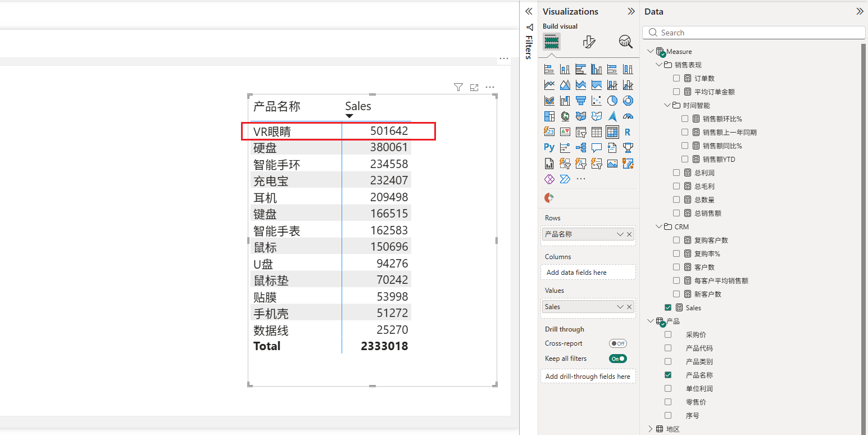
Task: Open the Analytics pane icon
Action: (625, 42)
